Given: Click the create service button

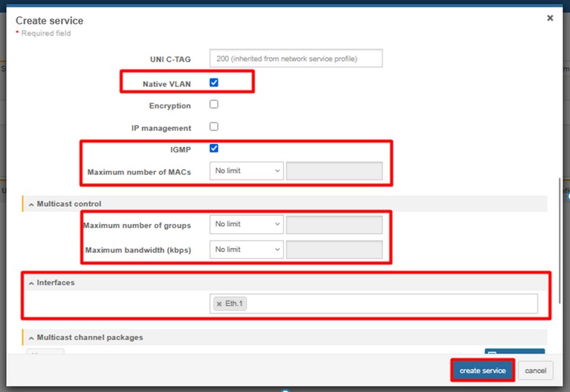Looking at the screenshot, I should [483, 371].
